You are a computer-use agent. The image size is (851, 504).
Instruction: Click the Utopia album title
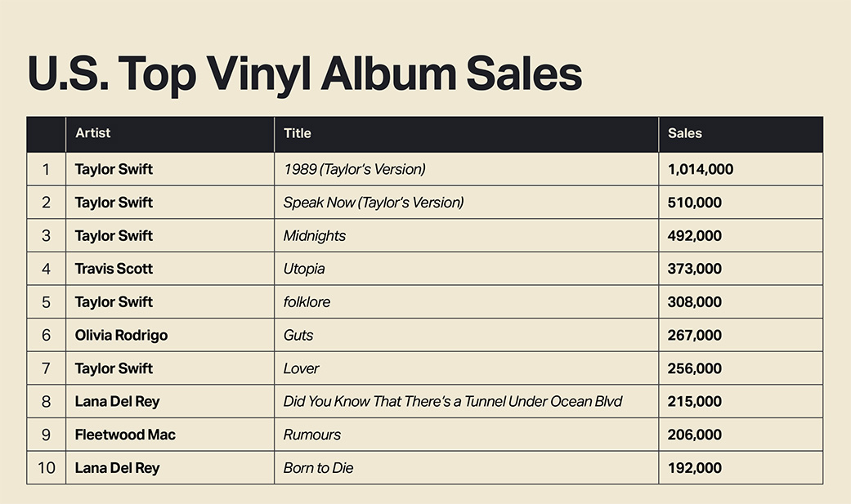(x=304, y=269)
